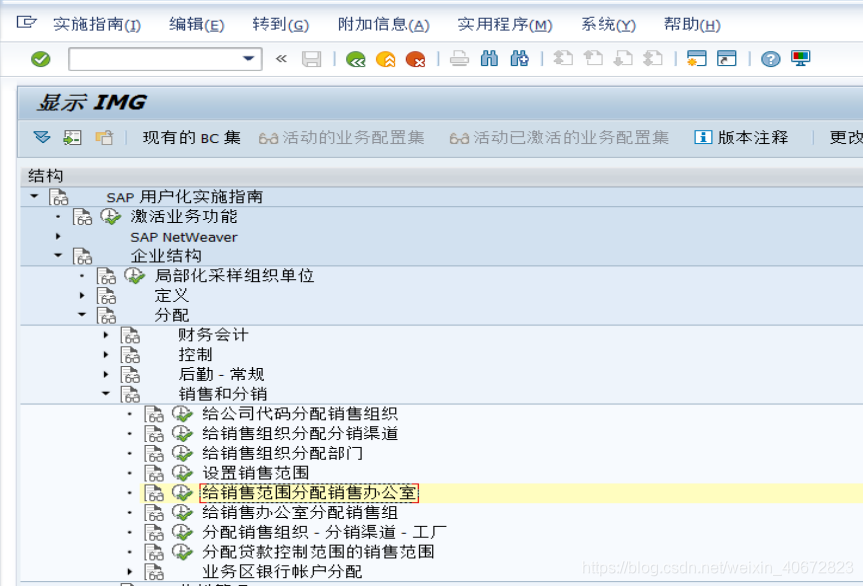863x586 pixels.
Task: Click the green Enter checkmark icon
Action: (40, 59)
